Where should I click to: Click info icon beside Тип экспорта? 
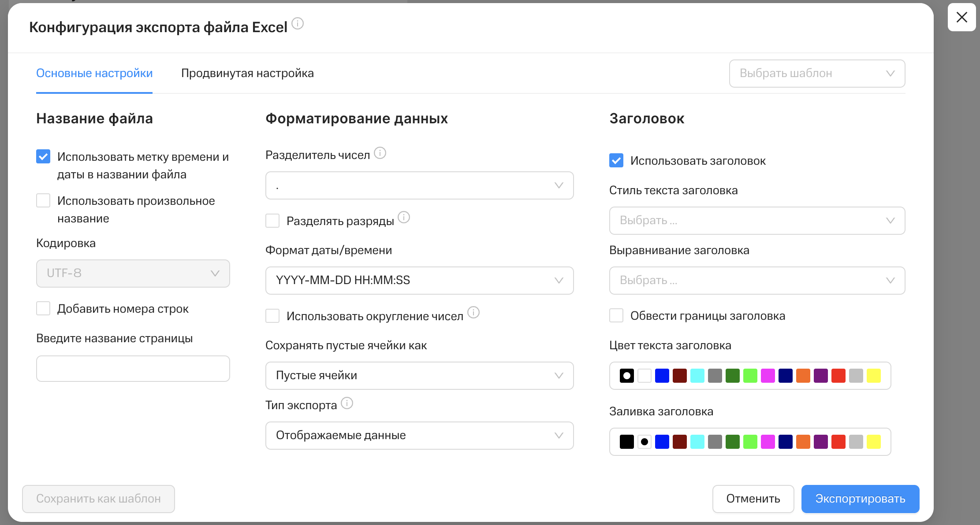click(347, 403)
